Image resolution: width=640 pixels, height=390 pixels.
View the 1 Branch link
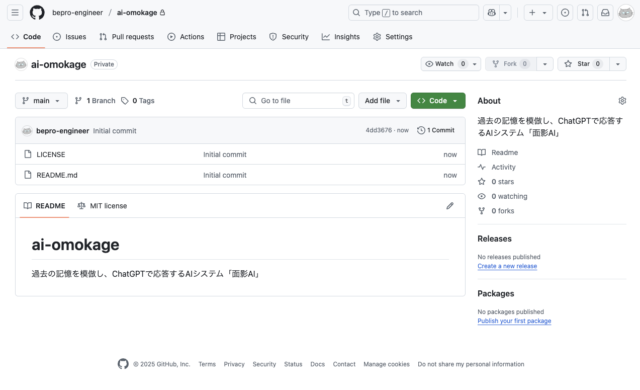(95, 101)
